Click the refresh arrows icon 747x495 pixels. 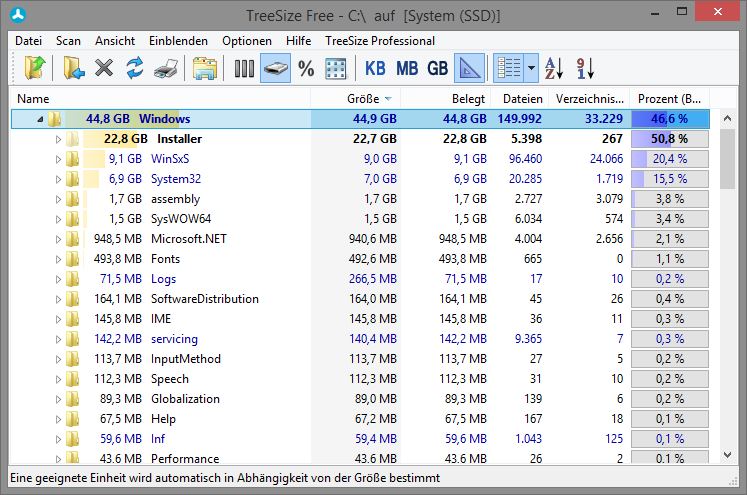[x=135, y=68]
